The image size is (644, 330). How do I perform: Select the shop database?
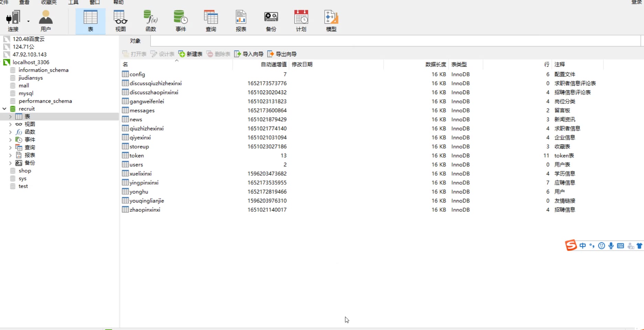[25, 170]
